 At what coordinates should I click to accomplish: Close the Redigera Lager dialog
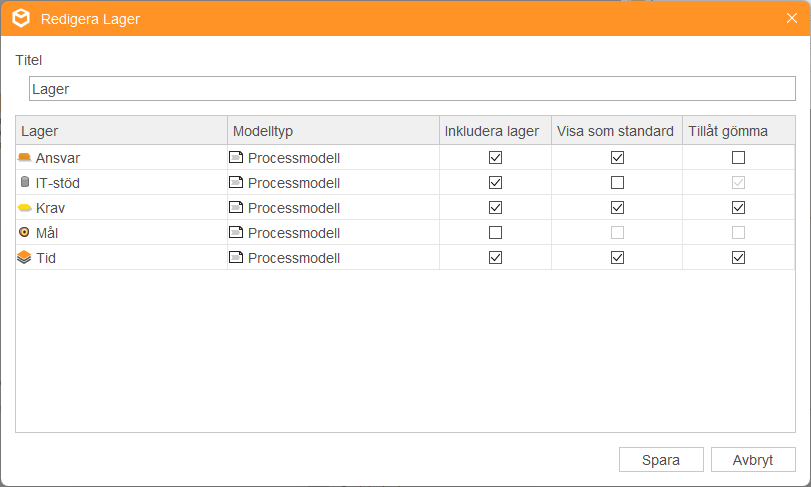(791, 18)
